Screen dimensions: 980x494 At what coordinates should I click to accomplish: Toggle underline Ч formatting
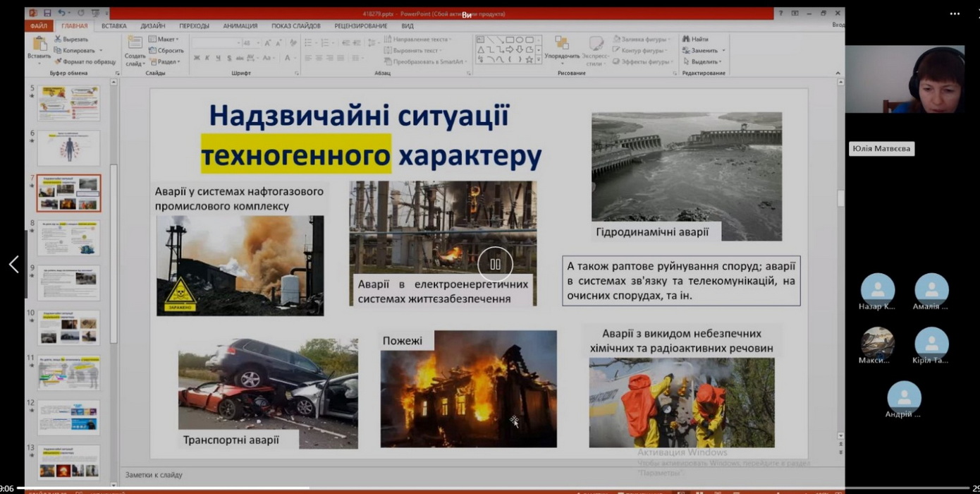point(218,58)
